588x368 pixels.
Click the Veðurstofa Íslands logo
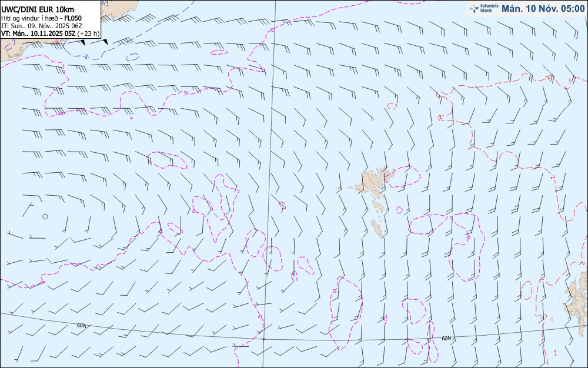tap(485, 8)
